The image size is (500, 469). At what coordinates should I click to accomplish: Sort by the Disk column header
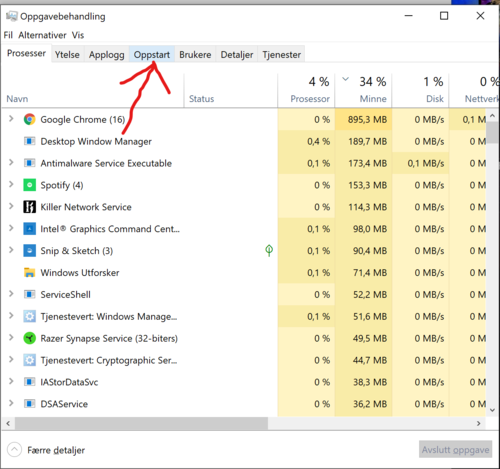[420, 91]
